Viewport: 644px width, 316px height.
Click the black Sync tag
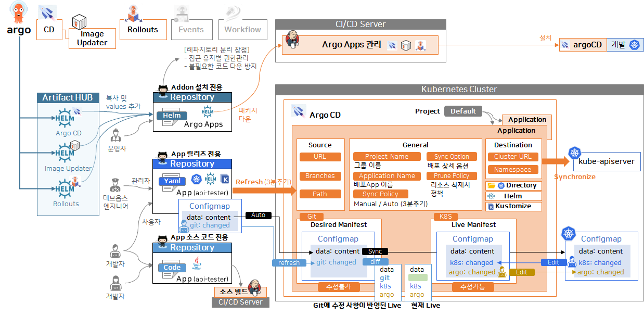[x=375, y=251]
